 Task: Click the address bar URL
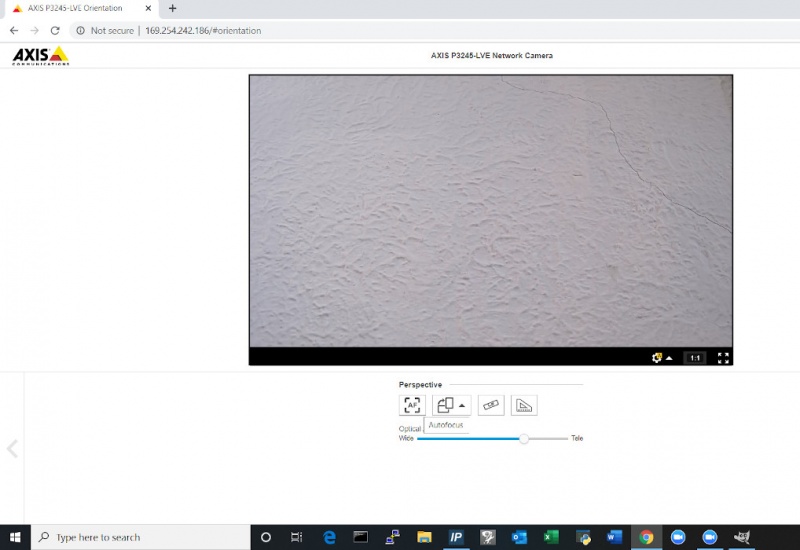point(203,31)
